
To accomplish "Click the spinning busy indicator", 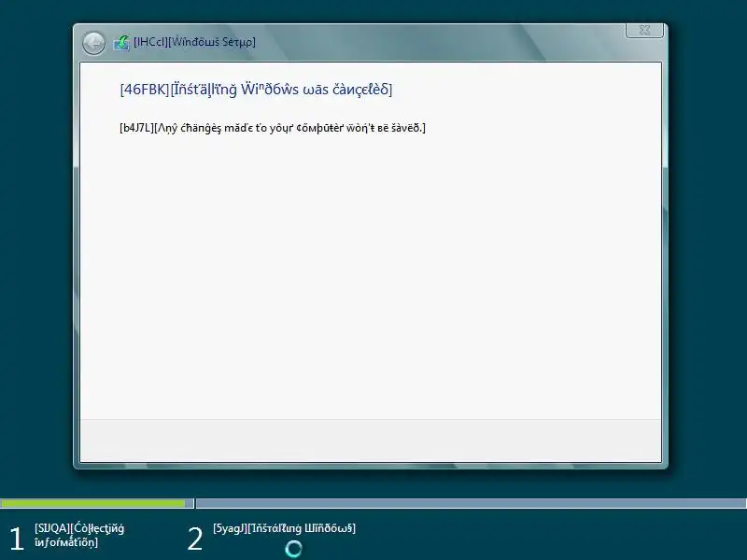I will [293, 549].
